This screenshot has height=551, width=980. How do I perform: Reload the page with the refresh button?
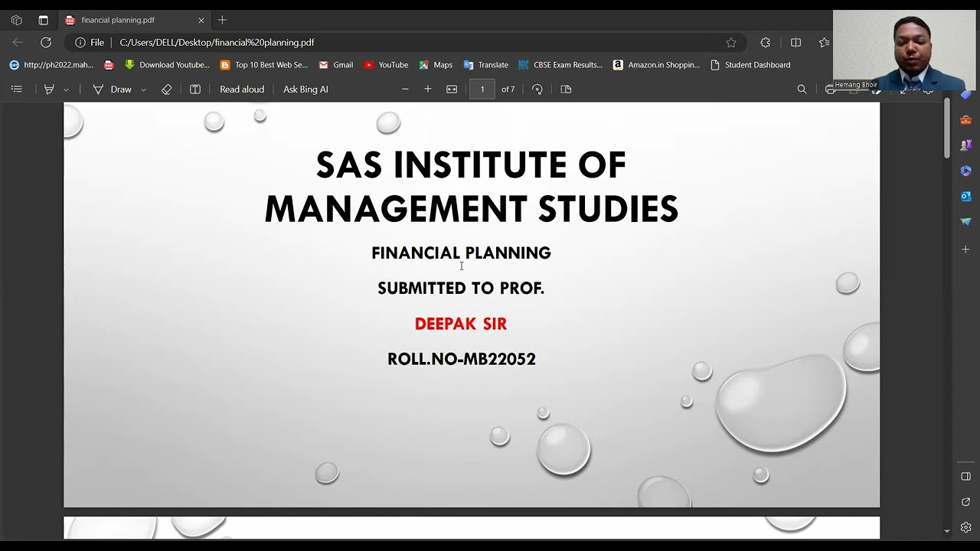(x=46, y=42)
